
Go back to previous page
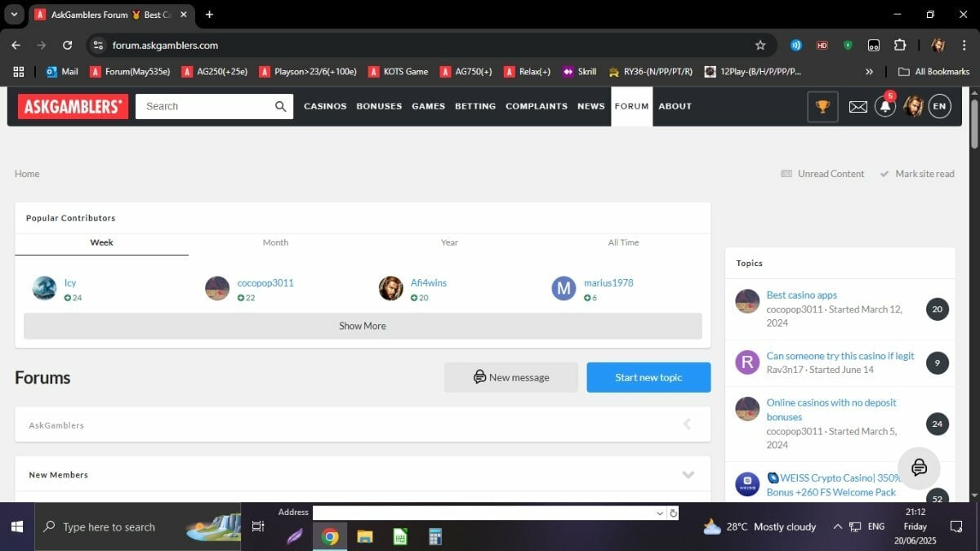point(16,45)
